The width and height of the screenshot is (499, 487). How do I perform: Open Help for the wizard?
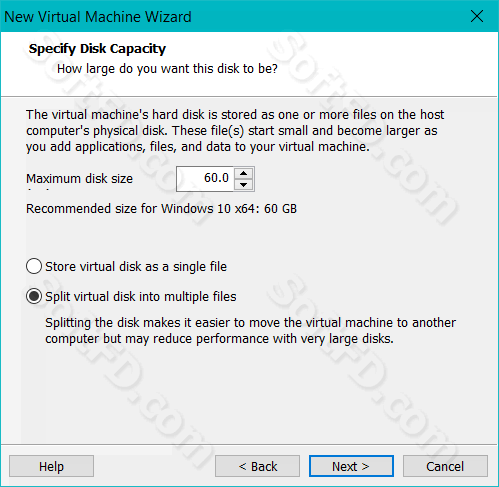tap(51, 466)
